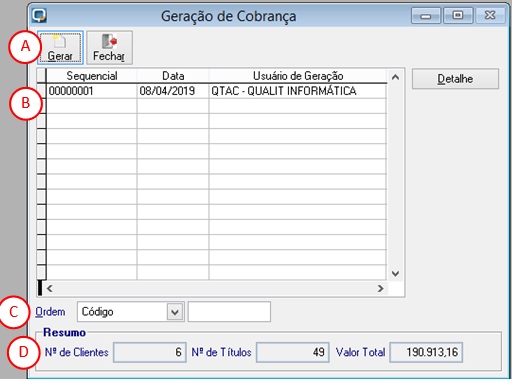Click the horizontal scroll left arrow

pos(50,288)
